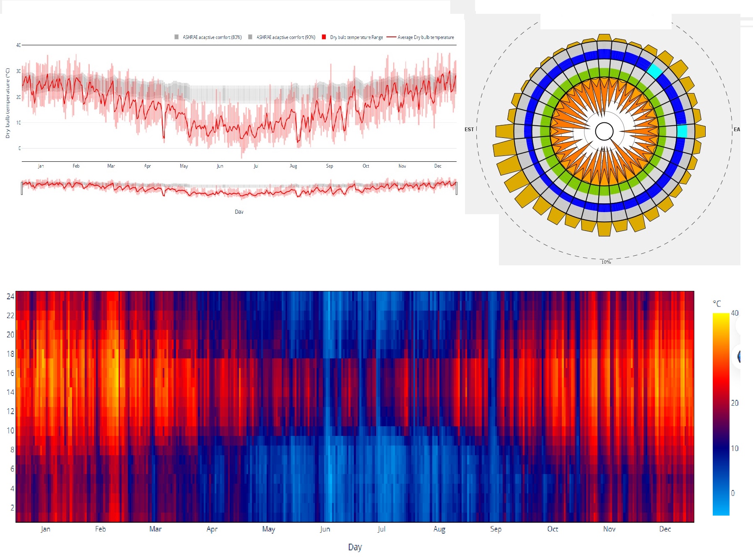
Task: Click the Jun label on the heatmap axis
Action: coord(325,529)
